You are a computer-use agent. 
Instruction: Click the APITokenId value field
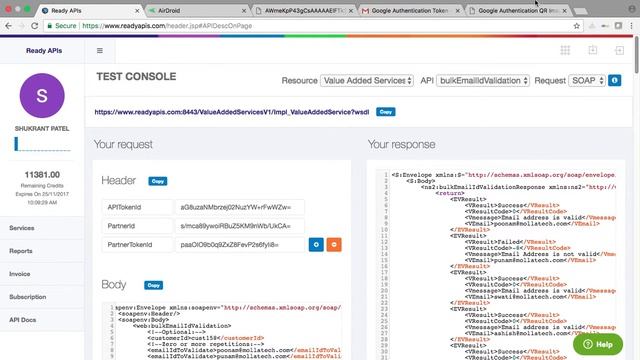(x=240, y=207)
